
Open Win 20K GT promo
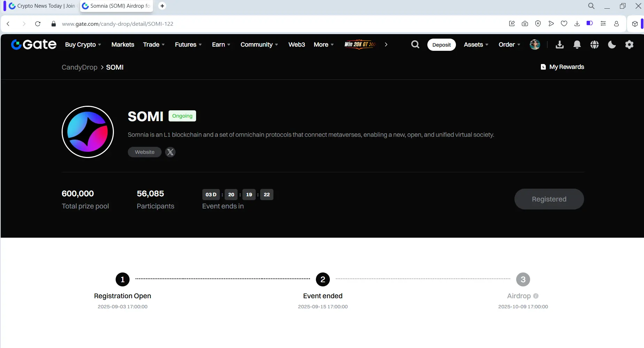point(360,44)
